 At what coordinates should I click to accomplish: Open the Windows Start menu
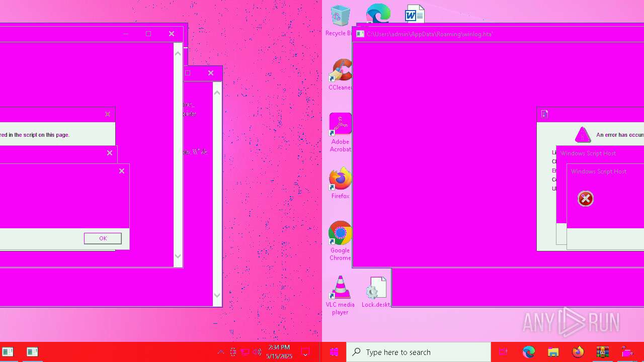coord(334,352)
